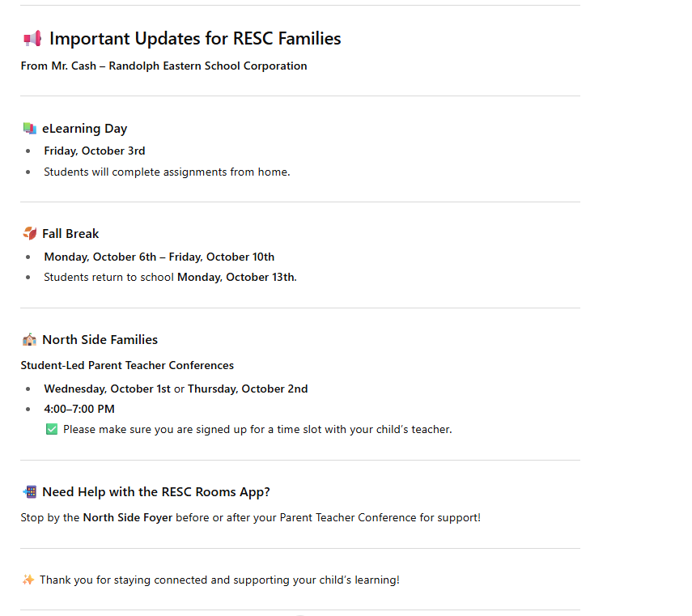Click the megaphone emoji beside Important Updates
The height and width of the screenshot is (616, 692).
tap(32, 39)
